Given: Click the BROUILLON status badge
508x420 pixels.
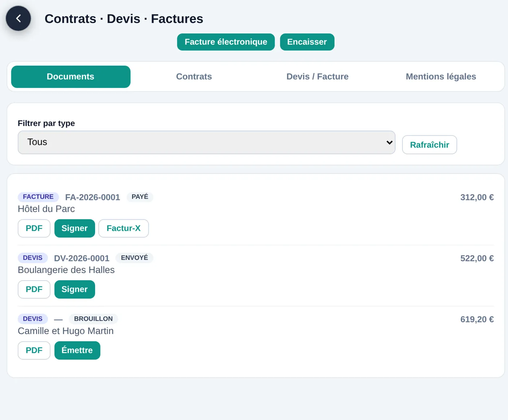Looking at the screenshot, I should (93, 319).
